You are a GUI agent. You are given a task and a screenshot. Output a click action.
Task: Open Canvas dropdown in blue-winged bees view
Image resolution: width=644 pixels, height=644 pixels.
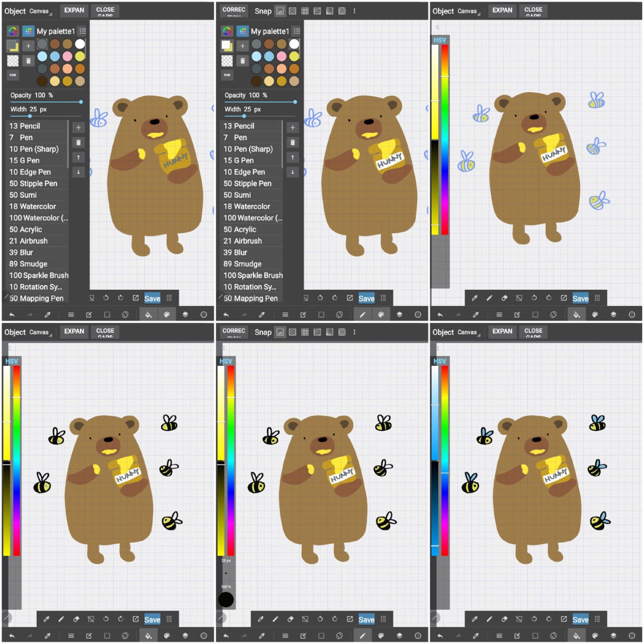[469, 333]
